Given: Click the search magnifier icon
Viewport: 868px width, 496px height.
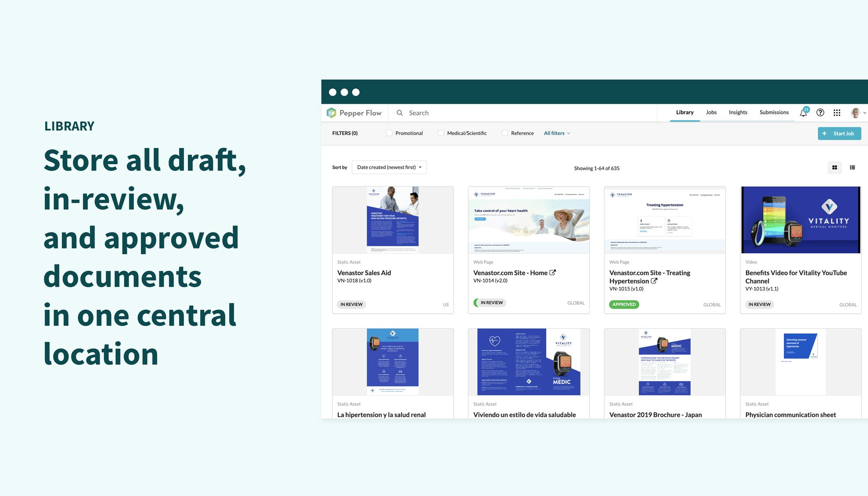Looking at the screenshot, I should click(399, 113).
